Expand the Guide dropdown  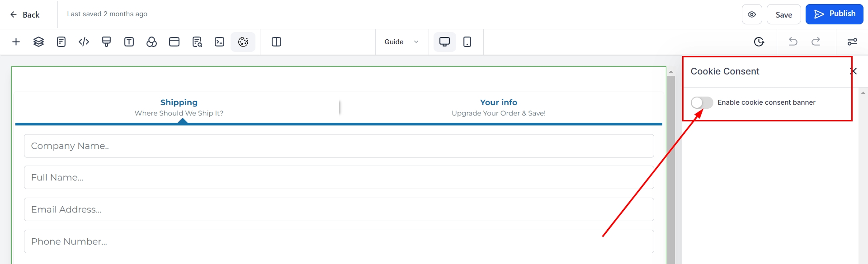point(401,42)
